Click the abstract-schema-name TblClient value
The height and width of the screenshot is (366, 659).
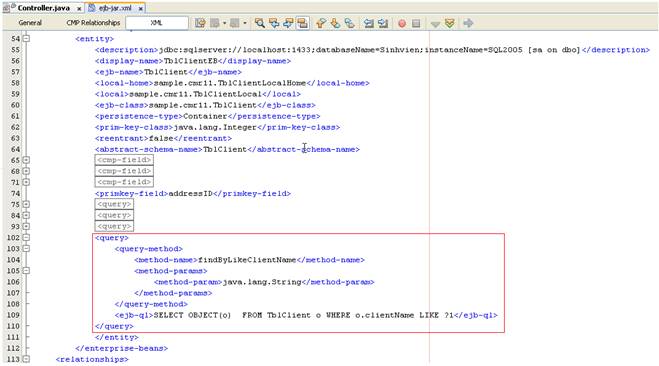(225, 150)
